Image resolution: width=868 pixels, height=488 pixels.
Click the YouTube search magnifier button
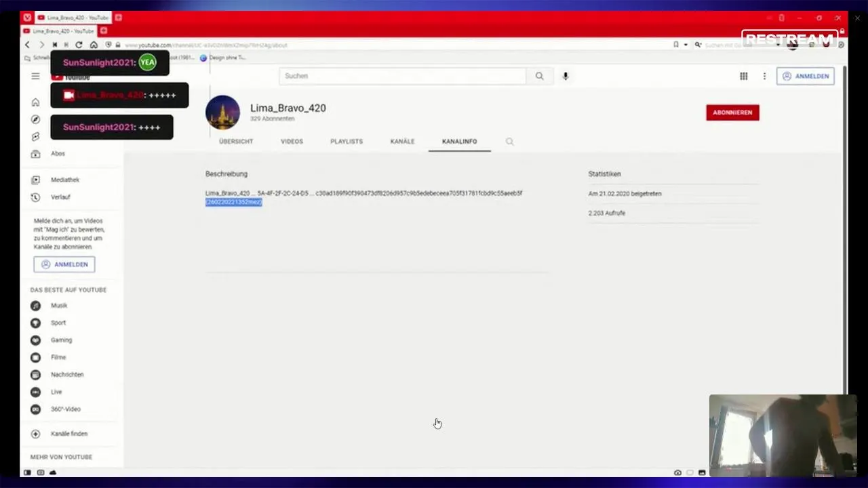point(539,76)
